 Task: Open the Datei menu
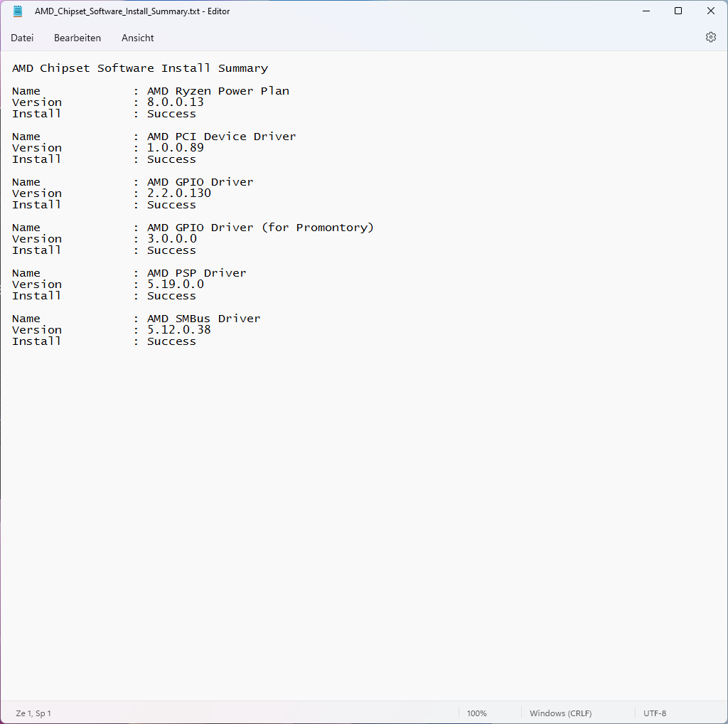(22, 38)
